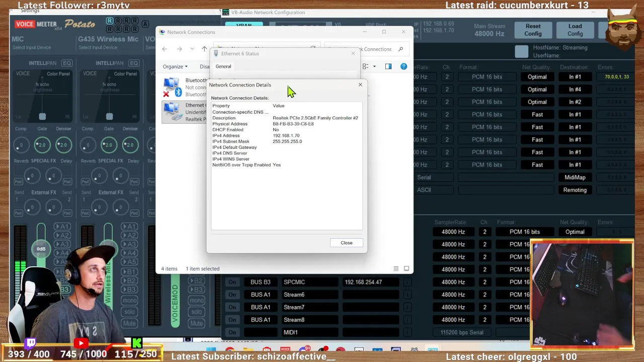Viewport: 644px width, 362px height.
Task: Mute the VOICEMOD strip
Action: click(196, 323)
